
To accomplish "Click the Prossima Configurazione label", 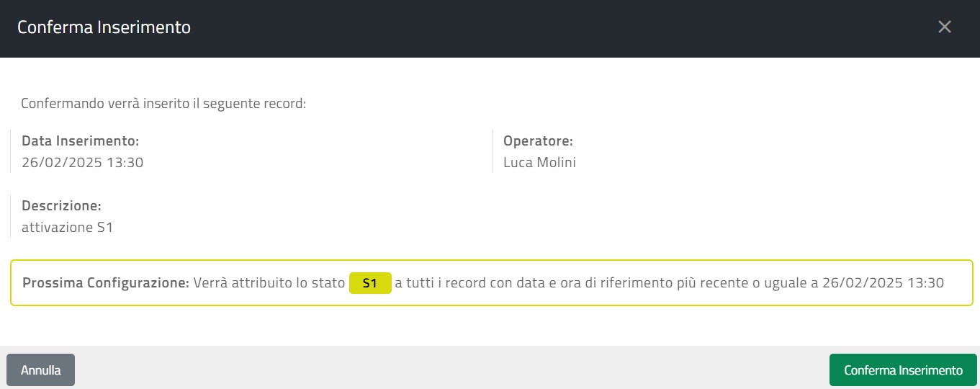I will (x=105, y=283).
